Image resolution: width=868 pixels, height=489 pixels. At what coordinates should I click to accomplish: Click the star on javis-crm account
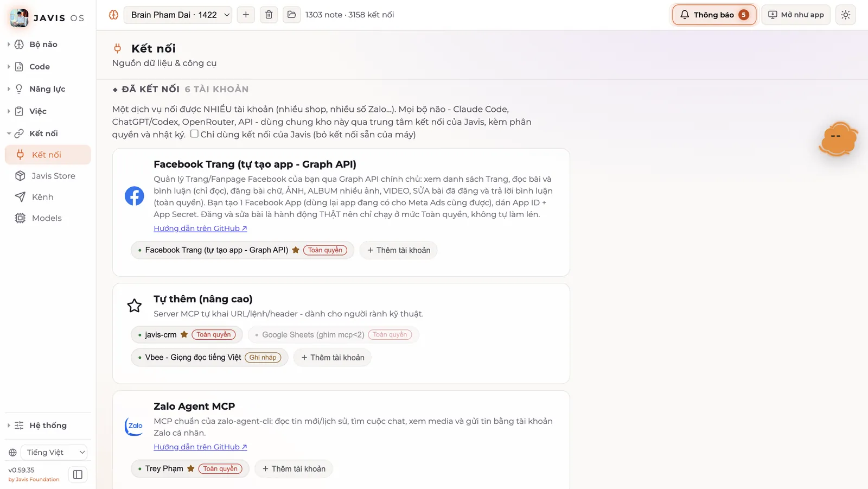(184, 335)
